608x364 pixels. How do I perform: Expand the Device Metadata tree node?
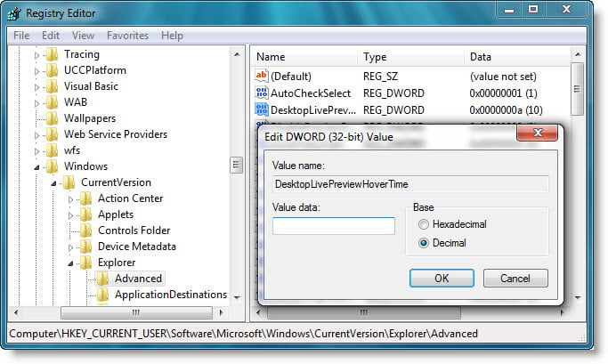(x=70, y=247)
